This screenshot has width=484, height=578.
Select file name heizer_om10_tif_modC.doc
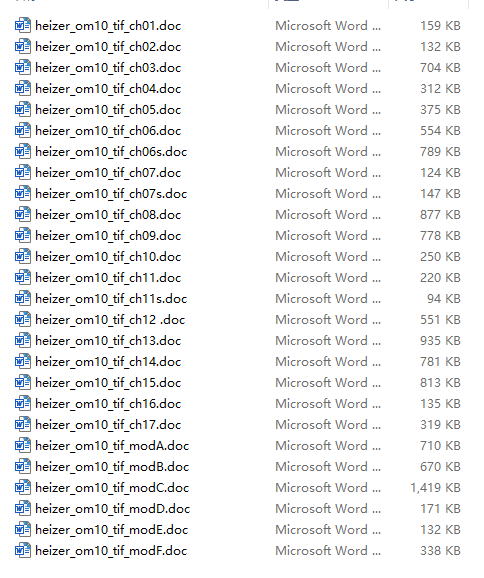[112, 488]
